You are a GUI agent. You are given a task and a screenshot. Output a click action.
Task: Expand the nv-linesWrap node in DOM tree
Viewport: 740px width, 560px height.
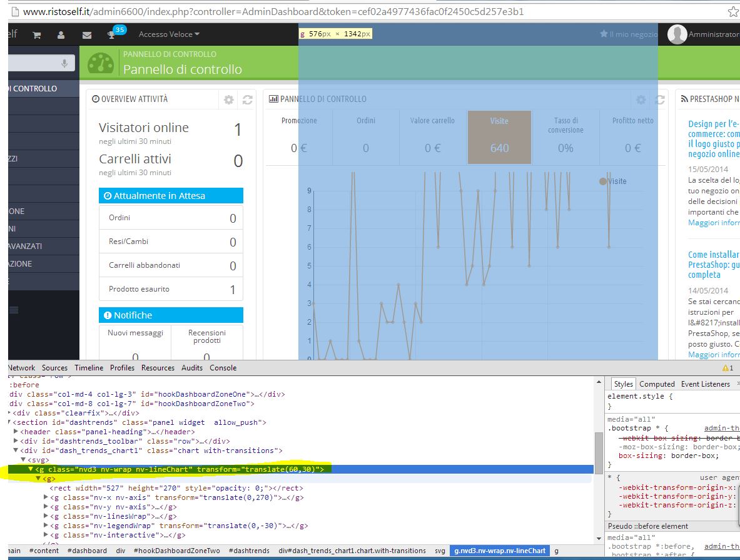click(46, 516)
